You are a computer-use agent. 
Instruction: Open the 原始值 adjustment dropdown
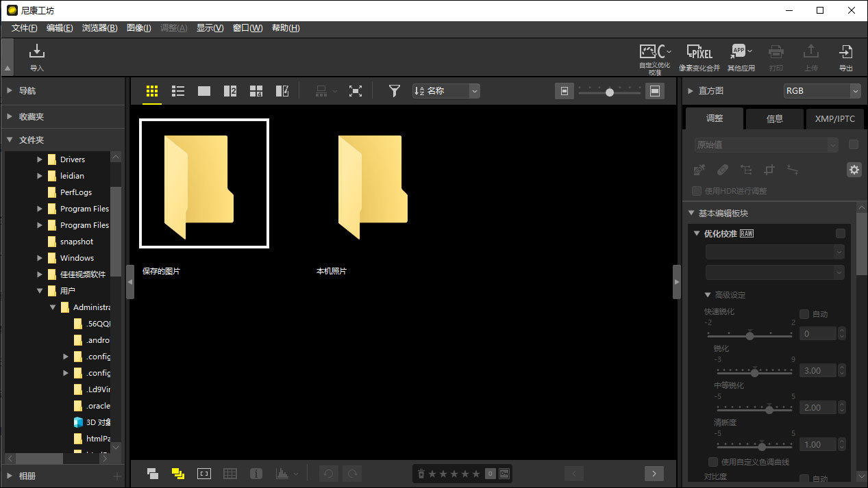tap(765, 144)
